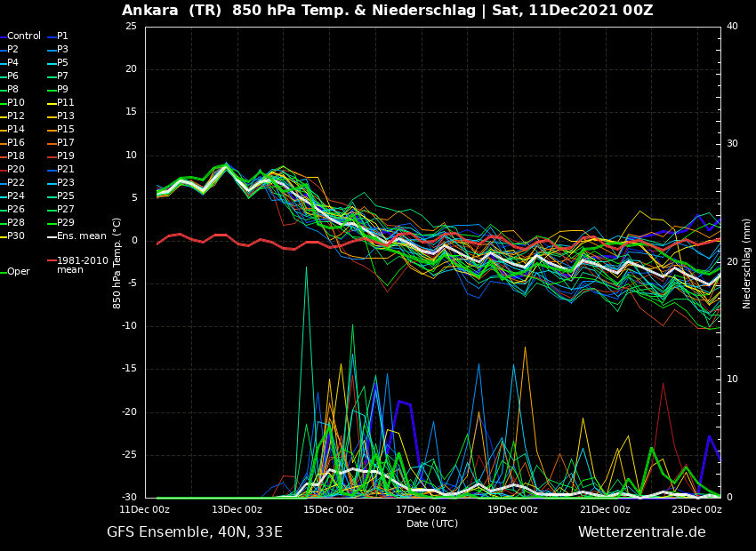Click the "1981-2010 mean" legend label
756x551 pixels.
[x=83, y=265]
